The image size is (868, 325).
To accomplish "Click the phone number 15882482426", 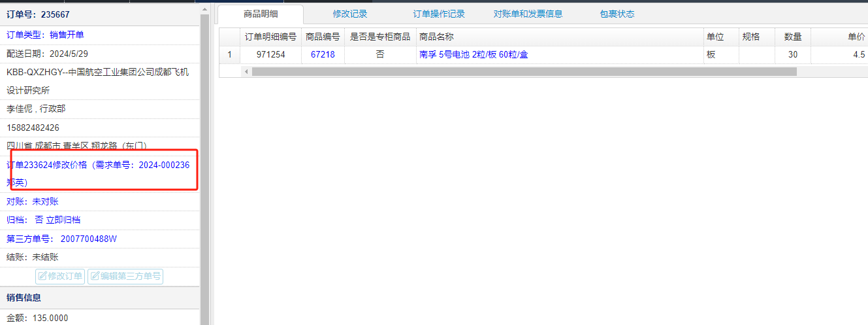I will click(33, 128).
